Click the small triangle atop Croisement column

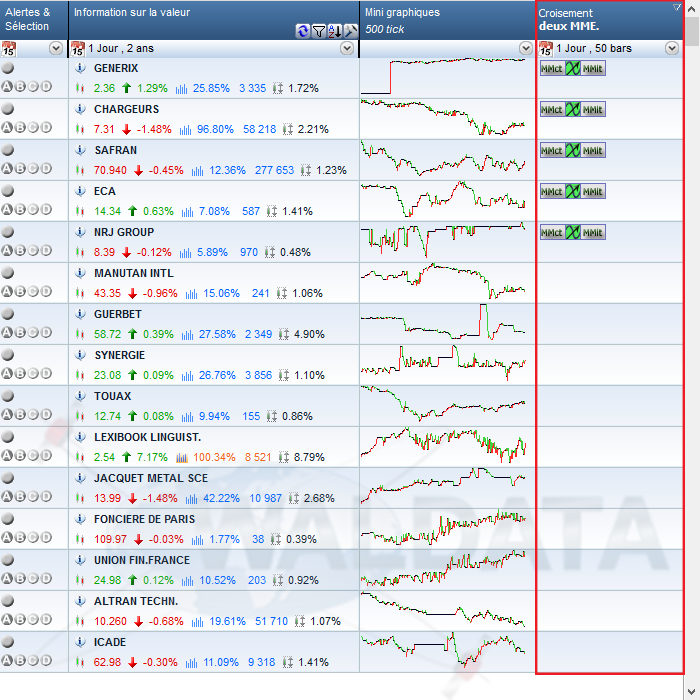[677, 7]
